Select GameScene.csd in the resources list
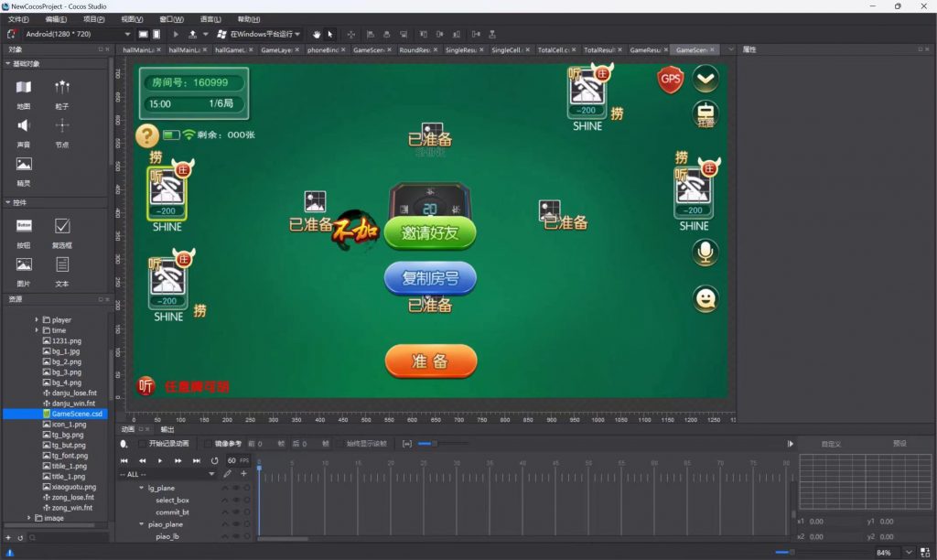The width and height of the screenshot is (937, 560). point(77,414)
